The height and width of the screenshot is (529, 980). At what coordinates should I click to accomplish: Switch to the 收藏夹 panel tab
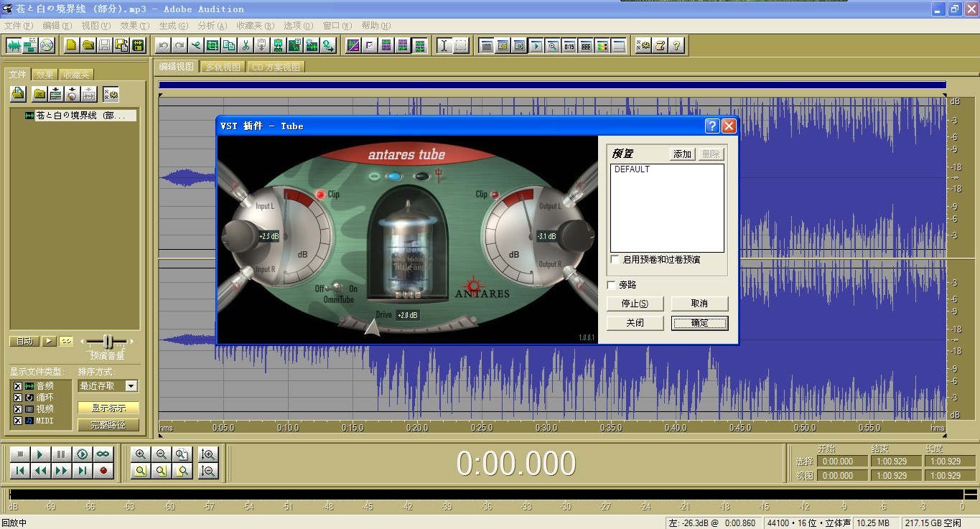pos(76,75)
